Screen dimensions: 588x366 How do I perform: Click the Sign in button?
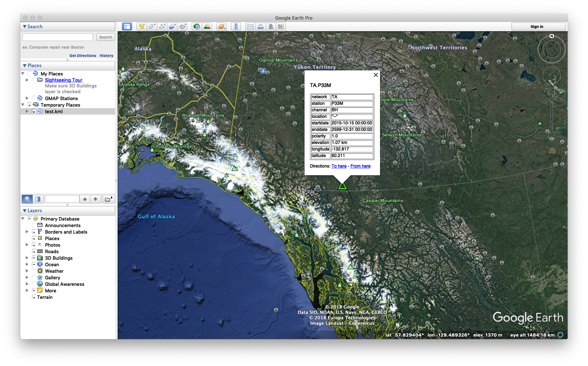[538, 26]
